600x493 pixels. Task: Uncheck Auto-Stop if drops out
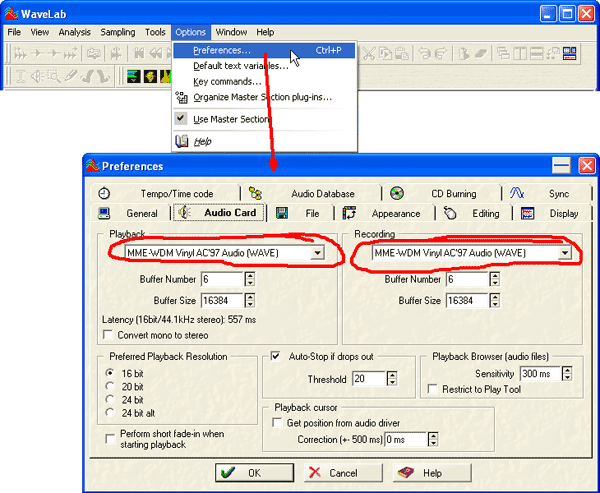coord(277,357)
